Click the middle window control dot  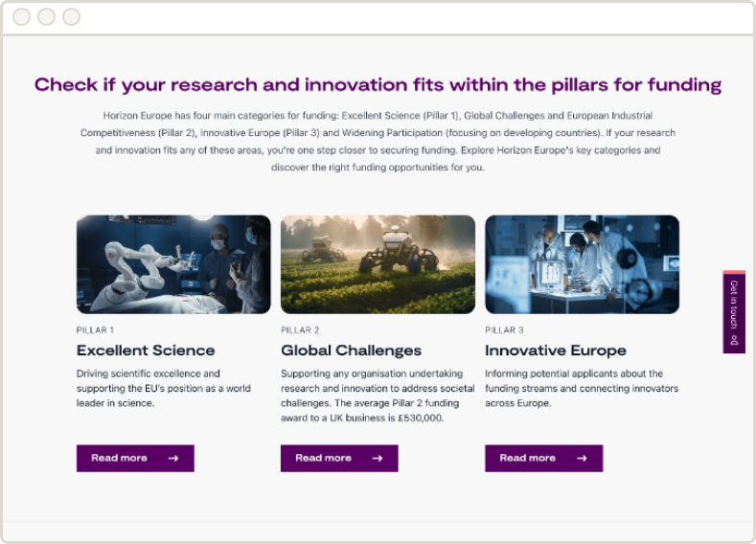pos(46,17)
